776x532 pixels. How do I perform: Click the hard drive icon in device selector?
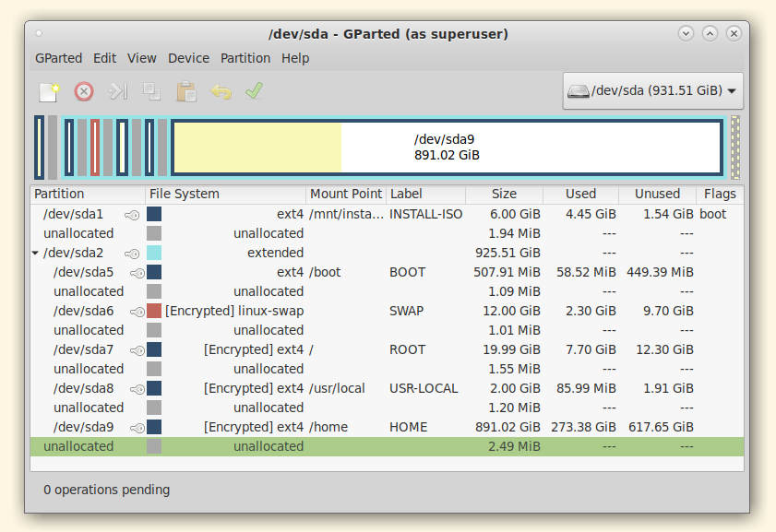[578, 91]
